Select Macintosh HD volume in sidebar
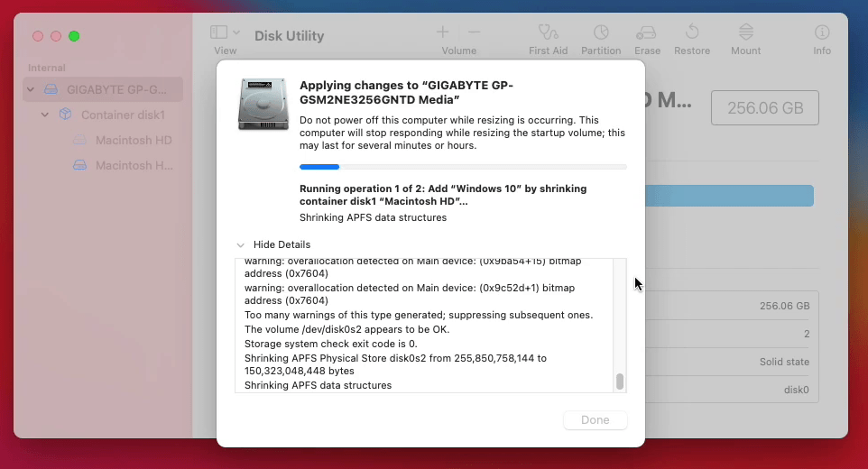 coord(134,140)
